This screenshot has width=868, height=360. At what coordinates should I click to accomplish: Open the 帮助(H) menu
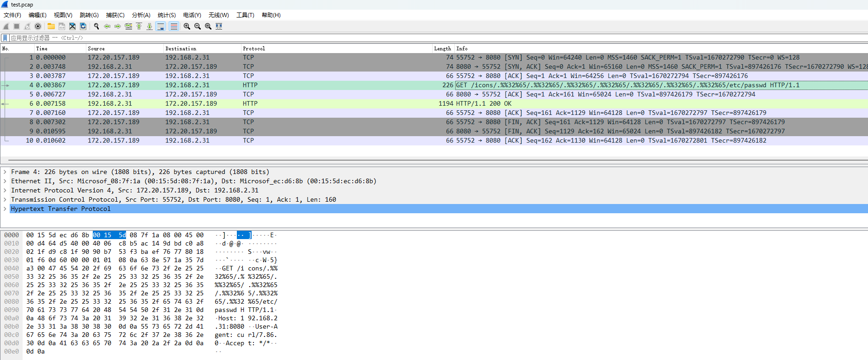[271, 15]
